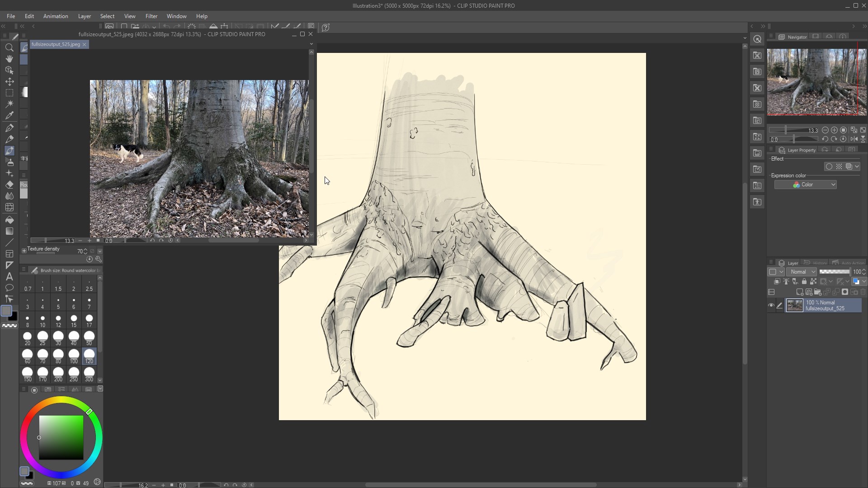Select brush size 50
The image size is (868, 488).
(89, 338)
